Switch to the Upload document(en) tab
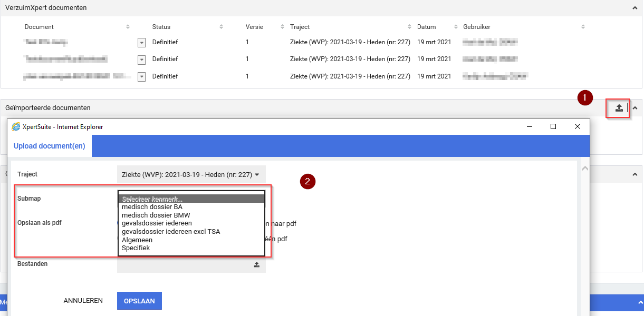The width and height of the screenshot is (644, 316). point(50,146)
